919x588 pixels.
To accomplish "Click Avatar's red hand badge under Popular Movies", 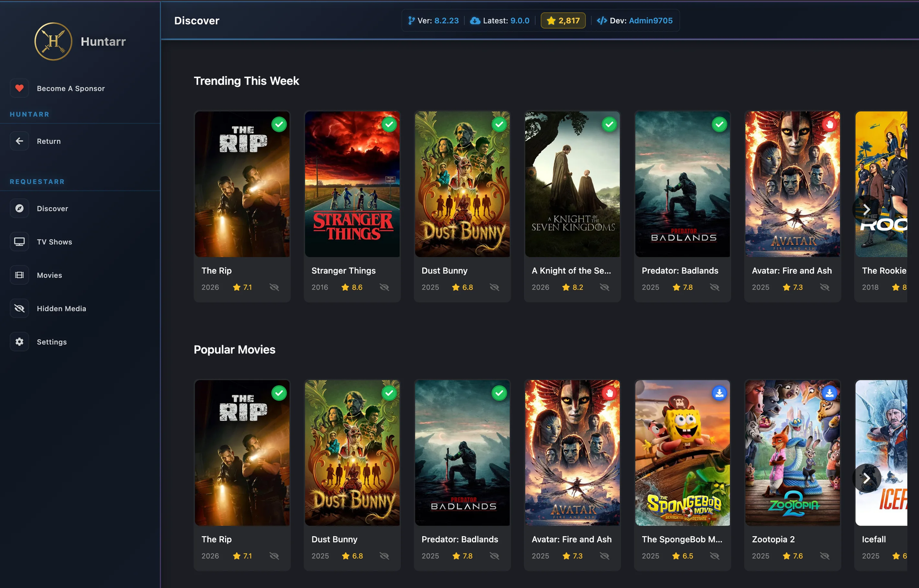I will [x=609, y=393].
